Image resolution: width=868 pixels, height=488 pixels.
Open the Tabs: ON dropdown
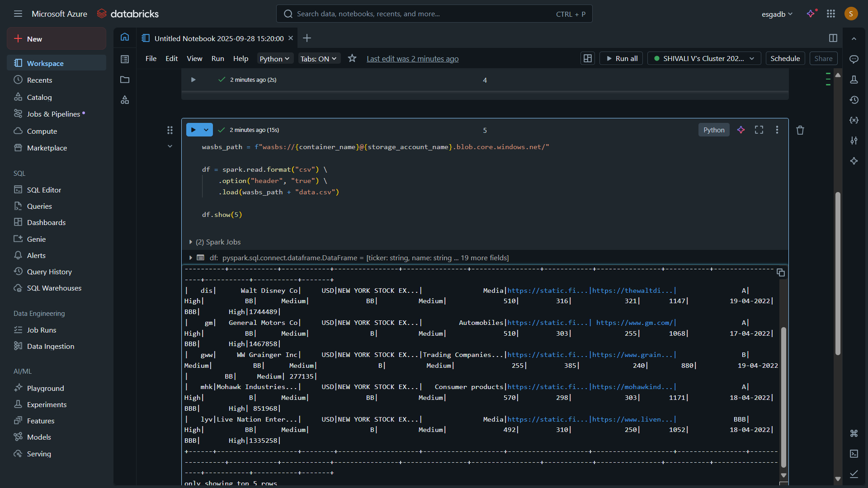pyautogui.click(x=318, y=59)
